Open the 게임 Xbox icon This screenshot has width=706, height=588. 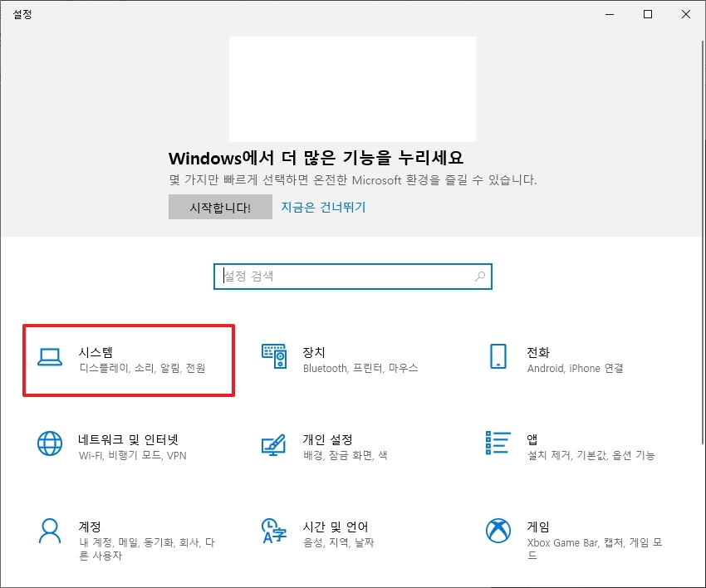(x=498, y=531)
